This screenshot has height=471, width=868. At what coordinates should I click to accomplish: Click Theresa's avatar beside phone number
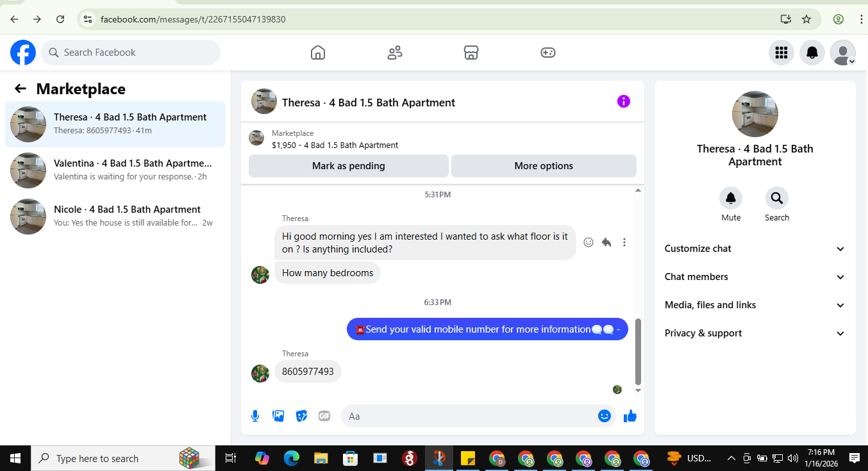pos(260,374)
